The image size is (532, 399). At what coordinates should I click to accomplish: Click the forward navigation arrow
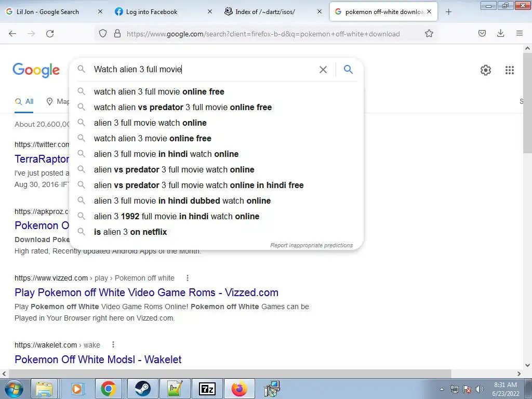[31, 34]
